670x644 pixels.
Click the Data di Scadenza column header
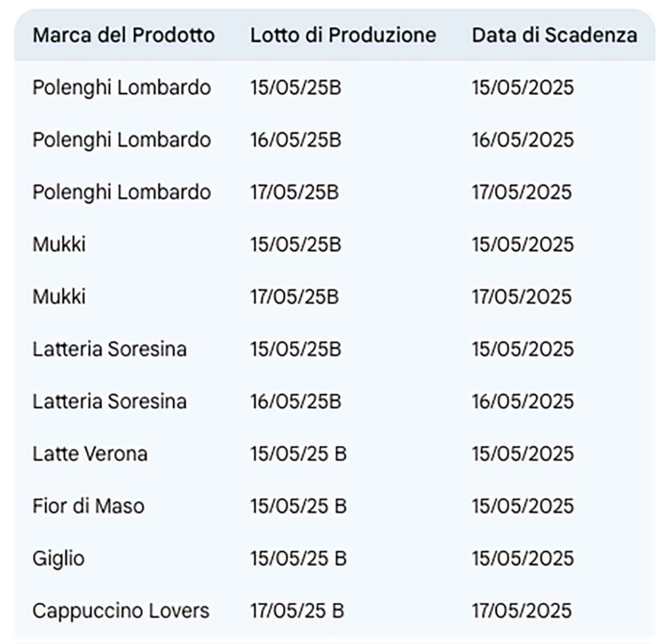point(554,35)
